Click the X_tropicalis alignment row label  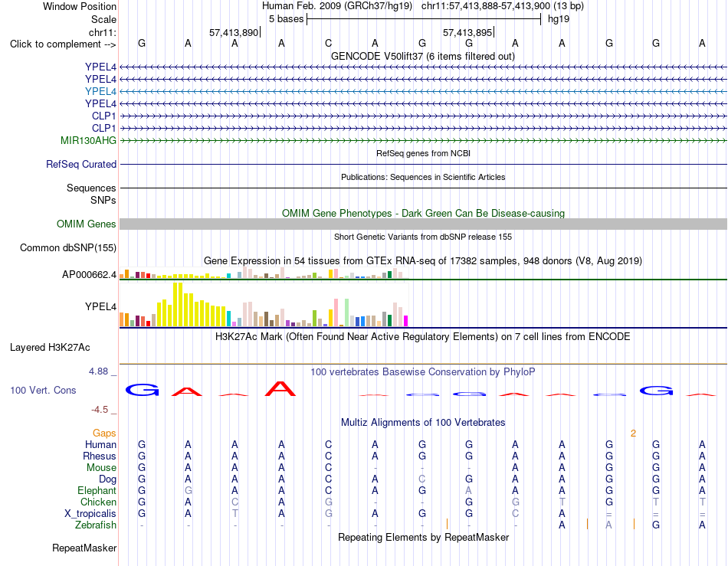90,514
